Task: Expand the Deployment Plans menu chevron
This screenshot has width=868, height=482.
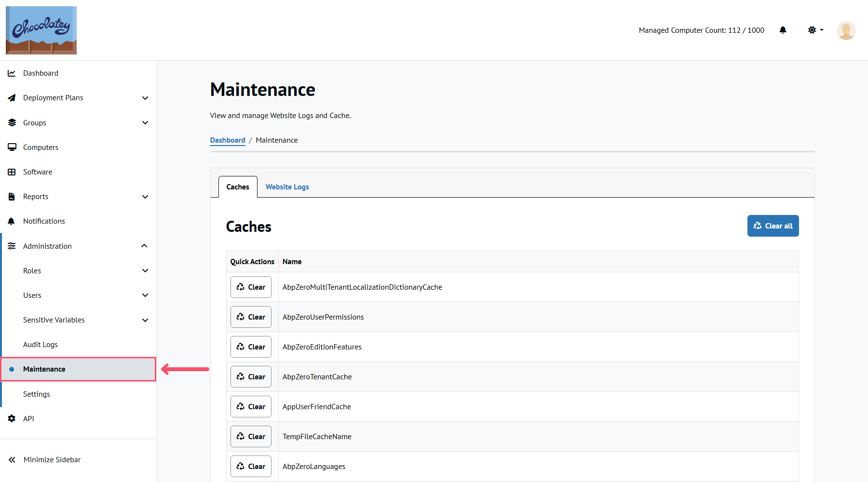Action: pos(145,98)
